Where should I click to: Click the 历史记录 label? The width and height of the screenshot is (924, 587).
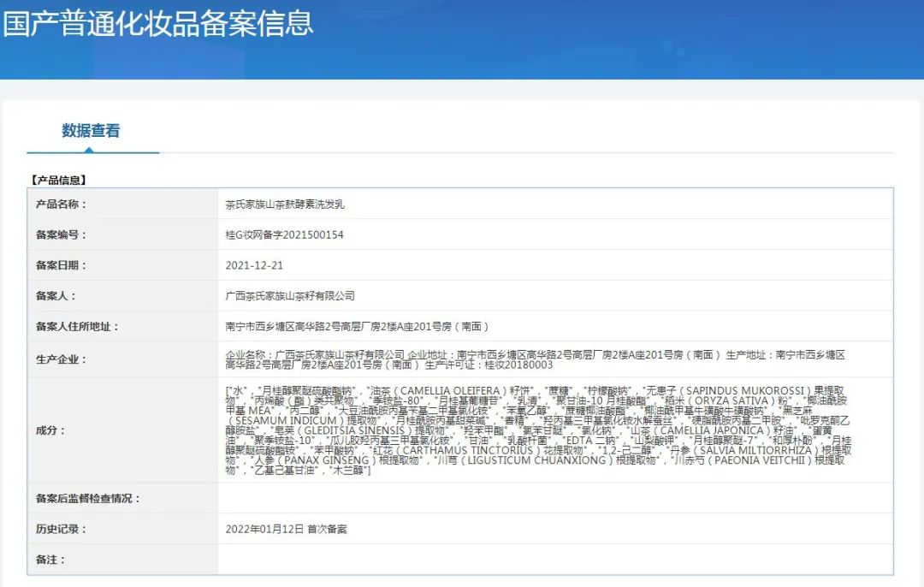(62, 530)
